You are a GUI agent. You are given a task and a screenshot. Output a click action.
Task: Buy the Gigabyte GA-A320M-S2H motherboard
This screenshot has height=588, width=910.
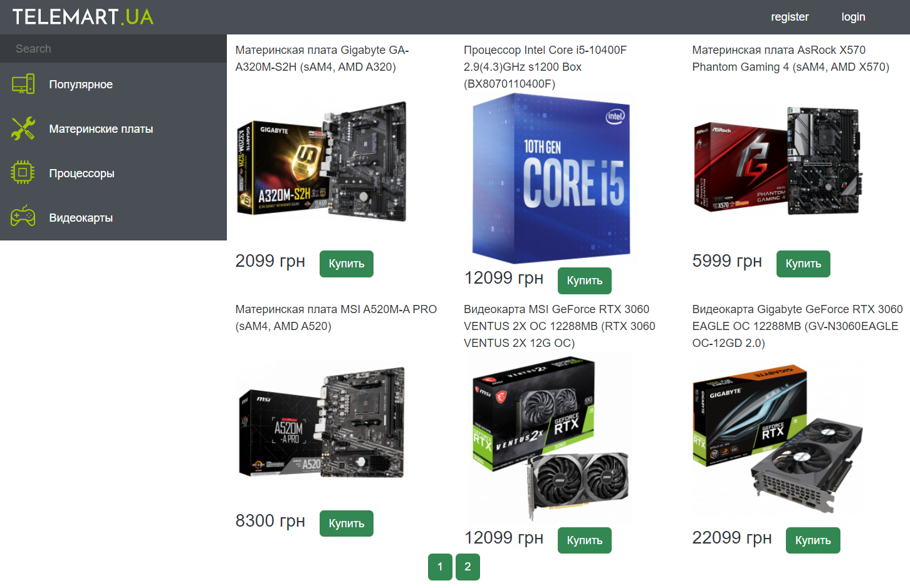point(347,264)
